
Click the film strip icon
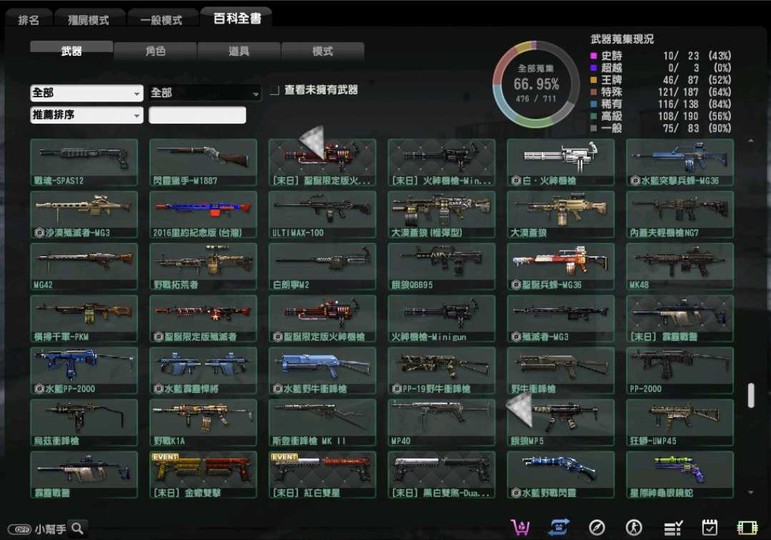point(747,528)
